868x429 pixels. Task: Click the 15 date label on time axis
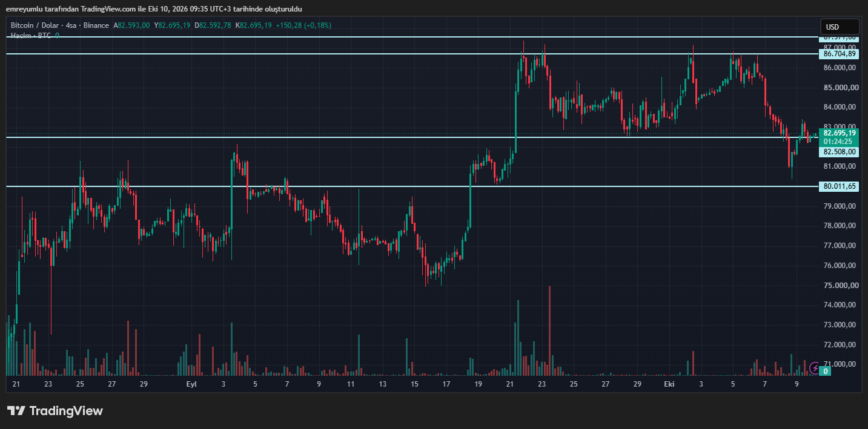point(414,384)
